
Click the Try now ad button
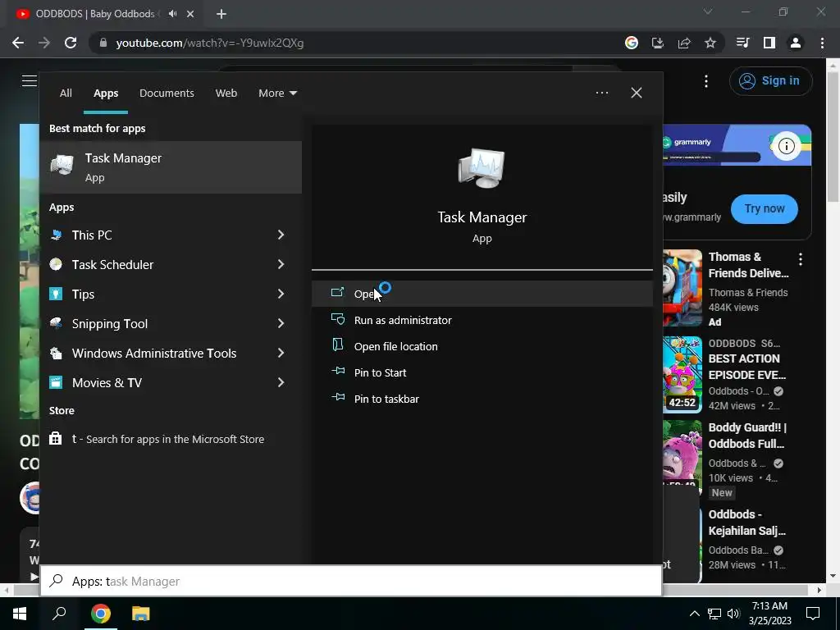[764, 208]
